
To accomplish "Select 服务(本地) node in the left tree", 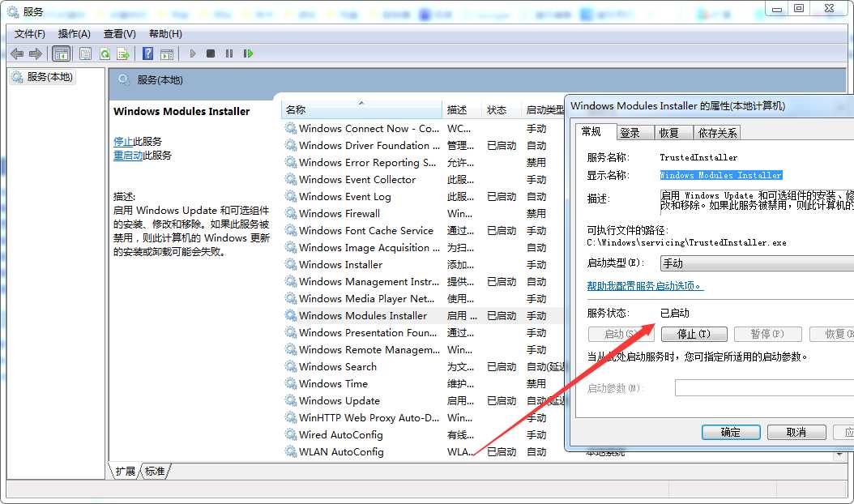I will (42, 77).
